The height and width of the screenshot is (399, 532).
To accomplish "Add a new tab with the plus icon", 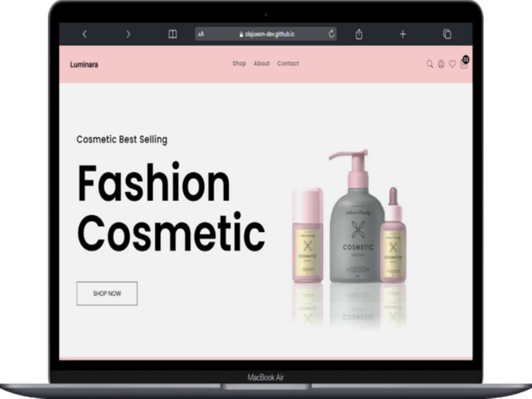I will (403, 34).
